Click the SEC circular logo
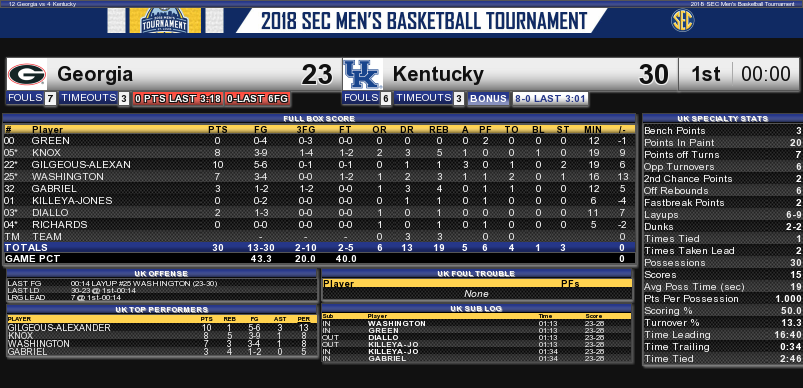The width and height of the screenshot is (803, 388). [x=682, y=21]
